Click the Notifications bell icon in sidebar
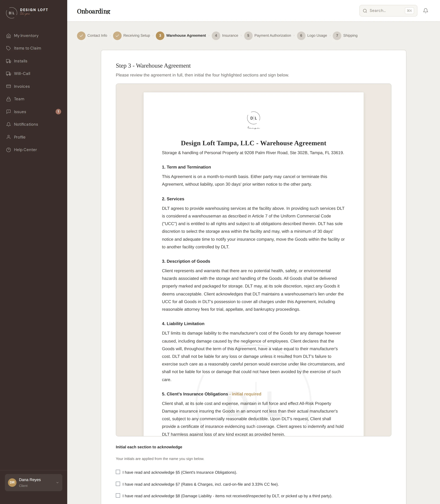This screenshot has height=504, width=440. [9, 124]
